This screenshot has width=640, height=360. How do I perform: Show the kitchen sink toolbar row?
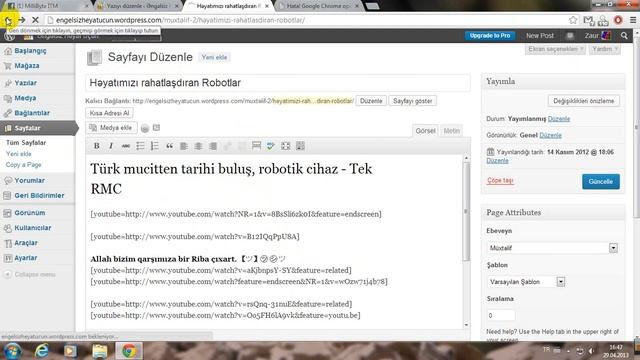pyautogui.click(x=300, y=146)
